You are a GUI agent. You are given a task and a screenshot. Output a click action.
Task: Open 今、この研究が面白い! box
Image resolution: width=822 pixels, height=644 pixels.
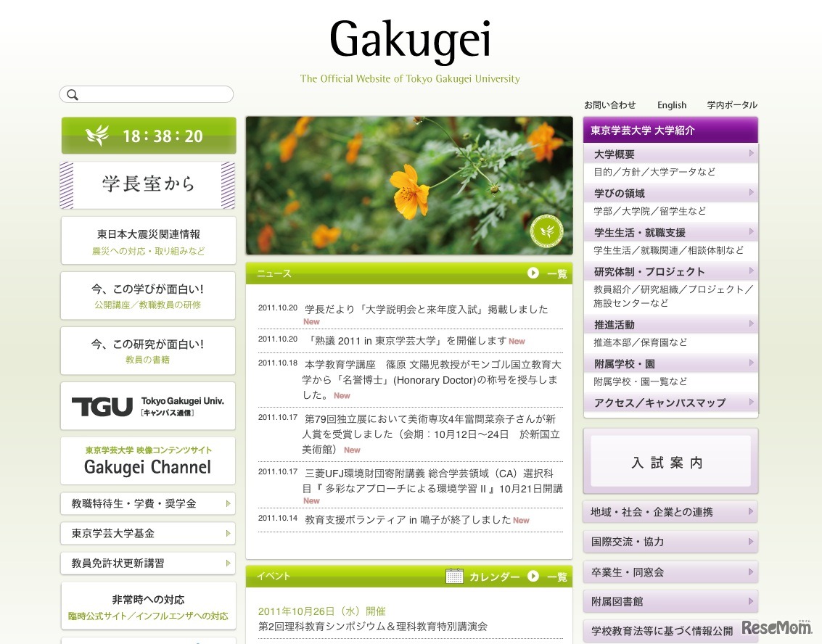coord(148,351)
